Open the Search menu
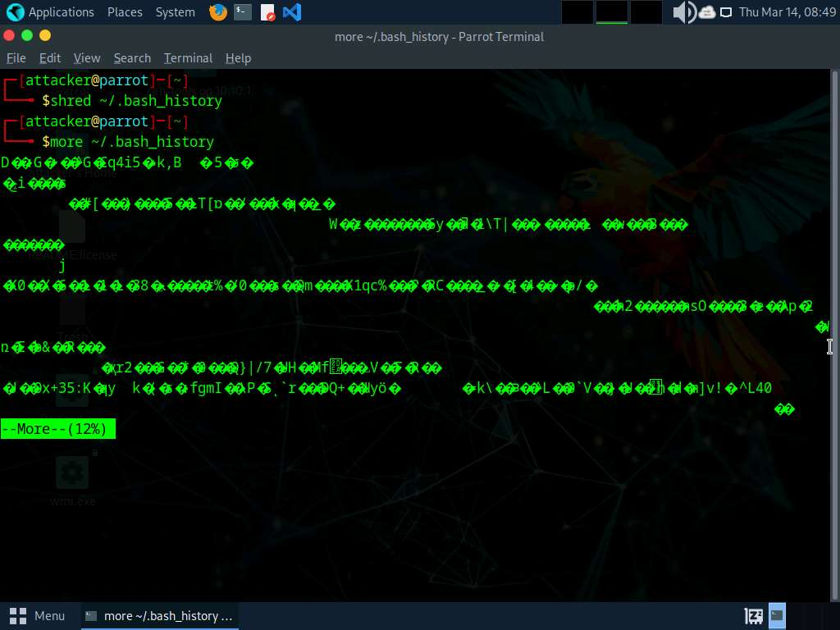The image size is (840, 630). (x=132, y=58)
